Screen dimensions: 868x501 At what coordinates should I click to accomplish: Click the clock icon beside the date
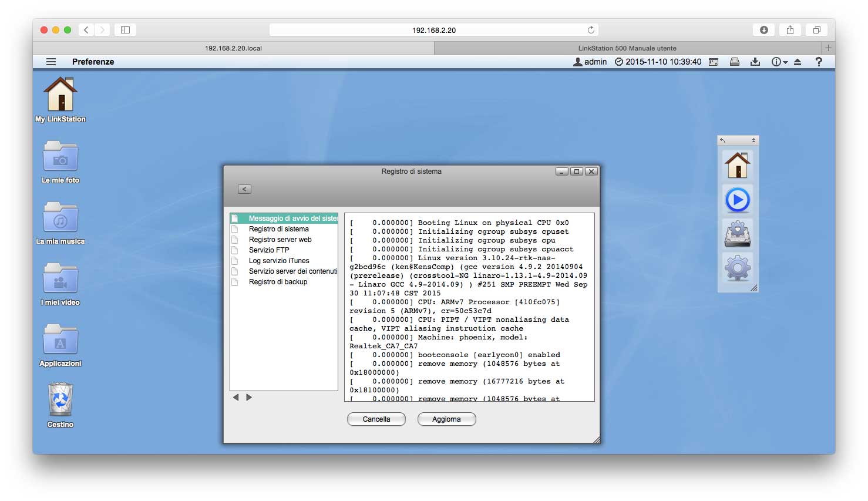619,62
